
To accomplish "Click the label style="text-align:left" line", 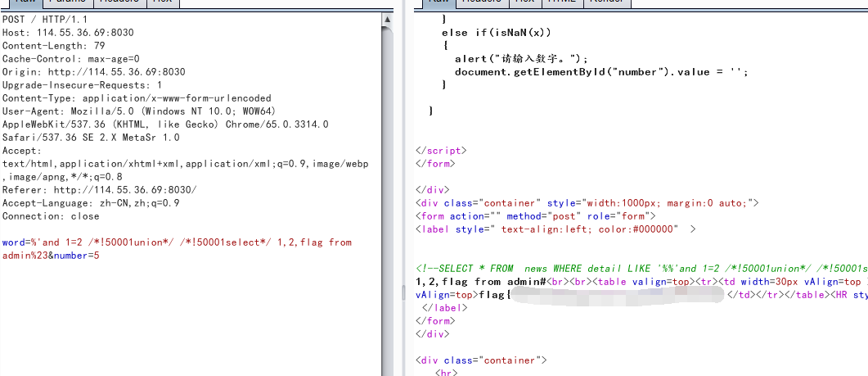I will pos(555,229).
